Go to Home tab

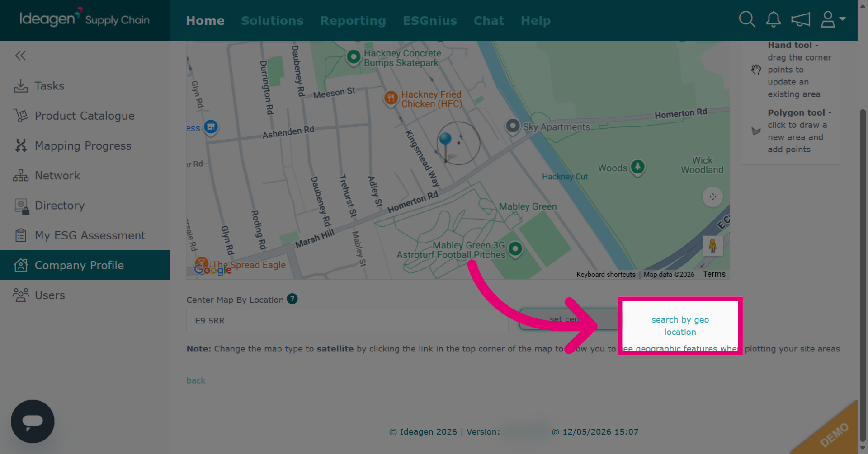(x=205, y=21)
